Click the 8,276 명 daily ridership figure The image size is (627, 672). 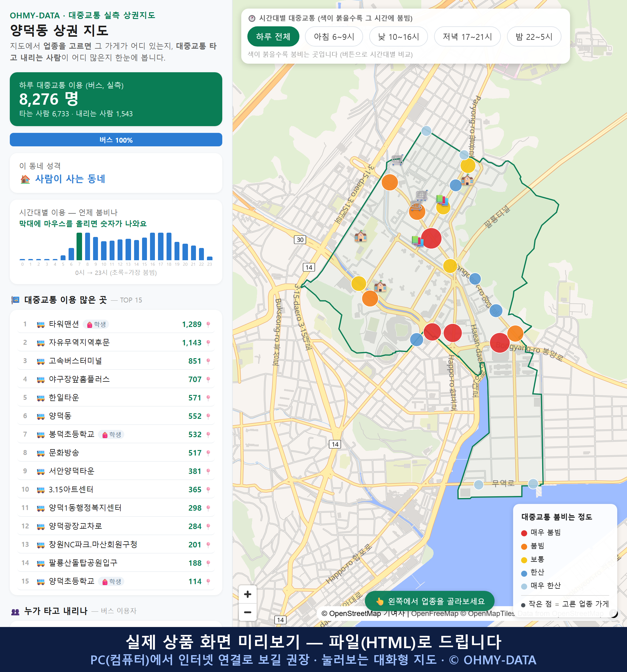point(49,99)
